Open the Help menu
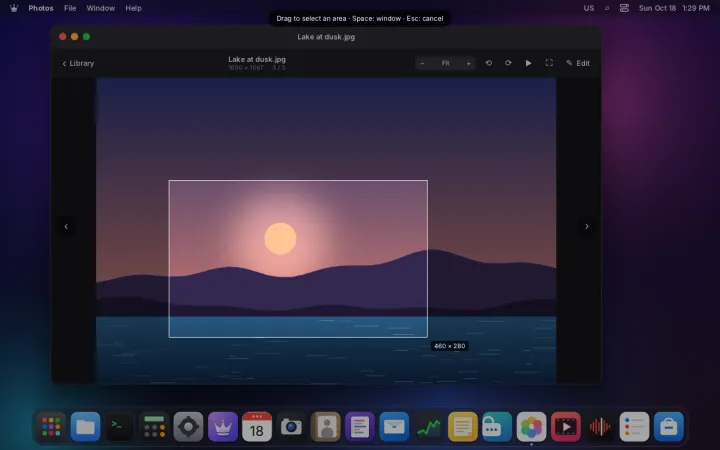The width and height of the screenshot is (720, 450). coord(133,8)
